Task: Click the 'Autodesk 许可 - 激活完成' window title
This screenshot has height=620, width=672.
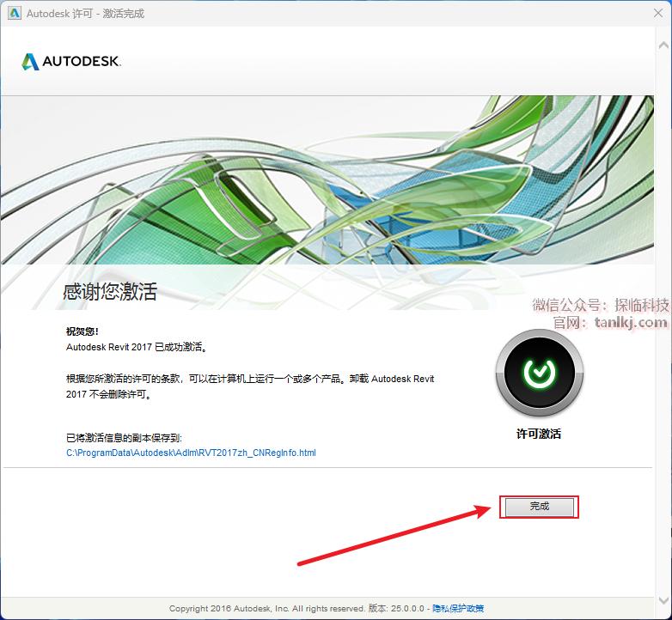Action: click(85, 14)
